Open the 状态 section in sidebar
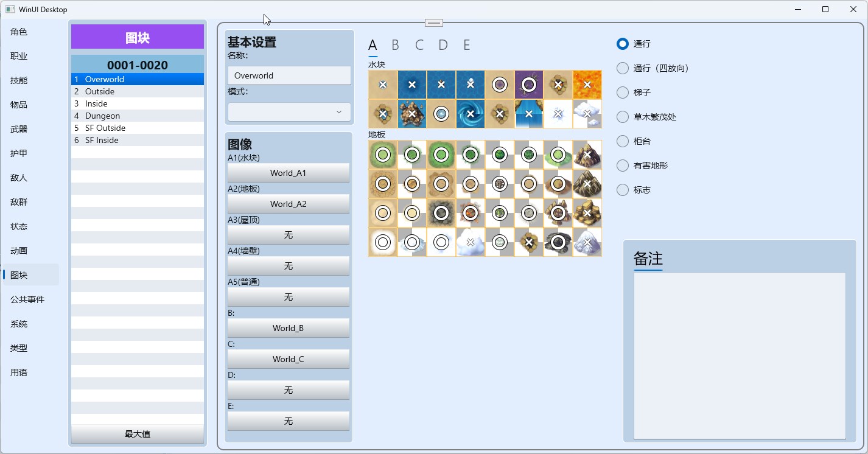868x454 pixels. point(31,226)
